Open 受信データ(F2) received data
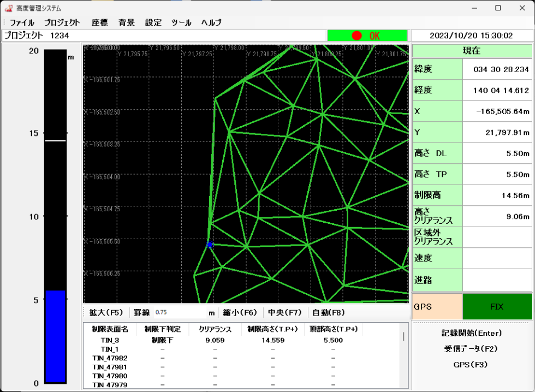Screen dimensions: 535x392 pos(471,349)
